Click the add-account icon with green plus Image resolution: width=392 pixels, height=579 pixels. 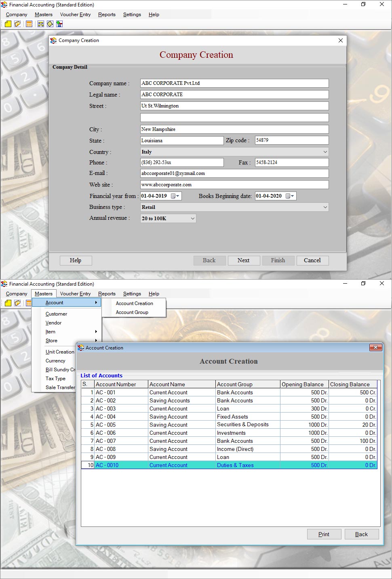point(59,24)
